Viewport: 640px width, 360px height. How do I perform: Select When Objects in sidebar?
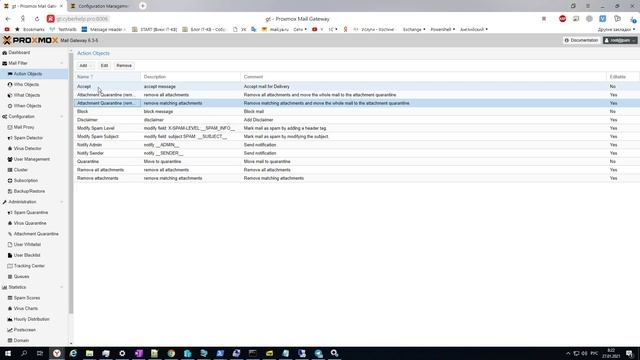click(x=27, y=106)
